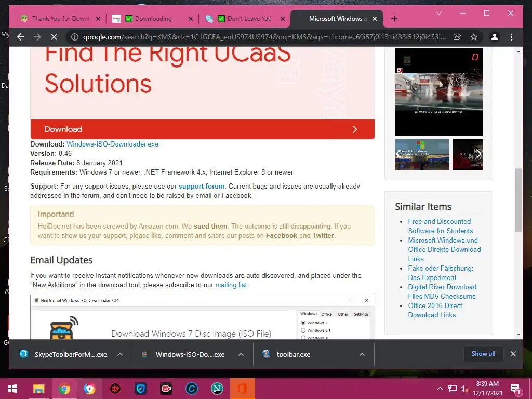Open File Explorer from taskbar
532x399 pixels.
click(38, 389)
